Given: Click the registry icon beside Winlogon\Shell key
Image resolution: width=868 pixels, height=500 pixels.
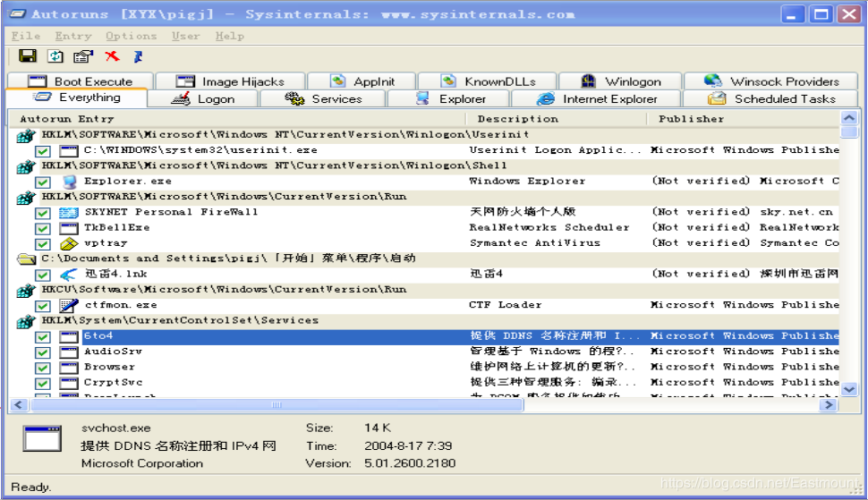Looking at the screenshot, I should (26, 166).
